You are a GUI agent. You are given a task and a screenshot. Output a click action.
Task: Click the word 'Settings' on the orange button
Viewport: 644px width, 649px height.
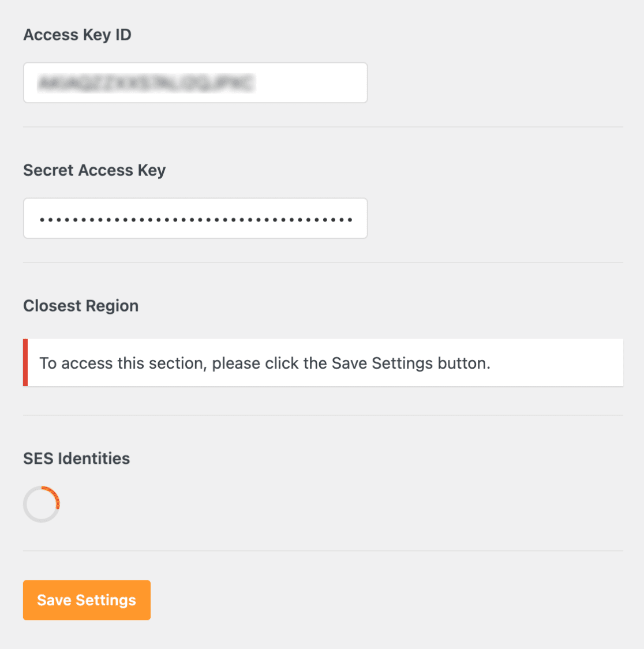click(x=106, y=600)
